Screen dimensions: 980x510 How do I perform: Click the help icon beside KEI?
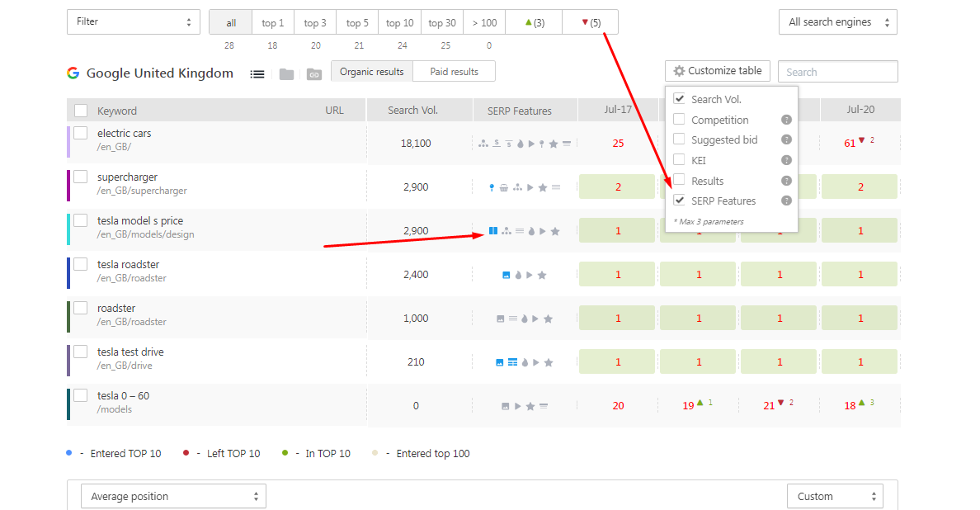tap(786, 160)
